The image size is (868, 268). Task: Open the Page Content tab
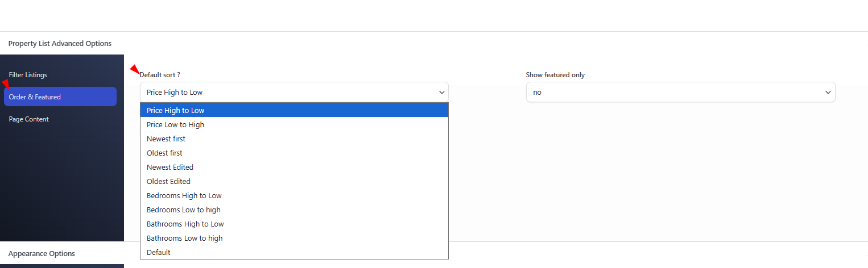click(x=29, y=119)
